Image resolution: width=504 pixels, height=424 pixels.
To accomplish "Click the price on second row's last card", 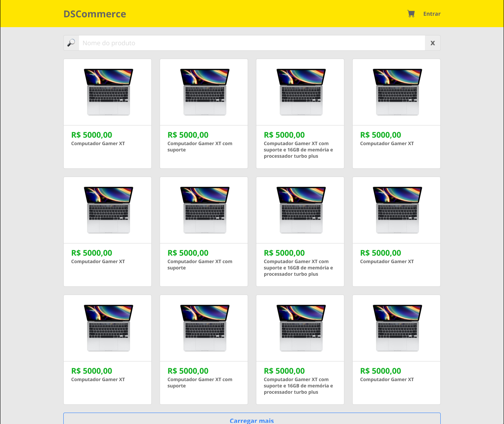I will point(381,253).
